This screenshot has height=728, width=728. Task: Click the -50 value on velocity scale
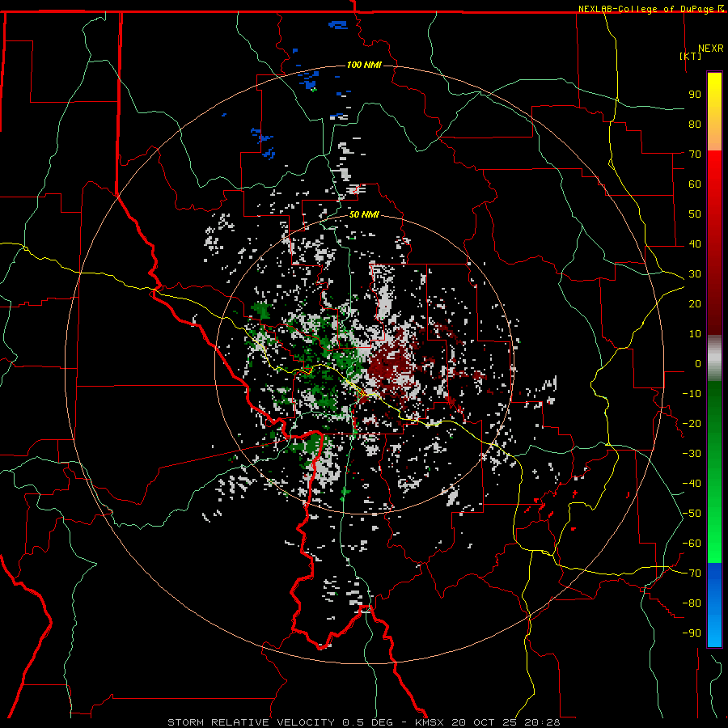(x=692, y=514)
